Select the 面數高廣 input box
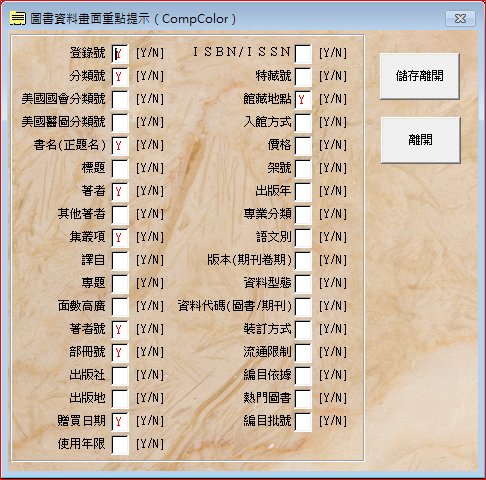Viewport: 486px width, 480px height. pyautogui.click(x=120, y=307)
